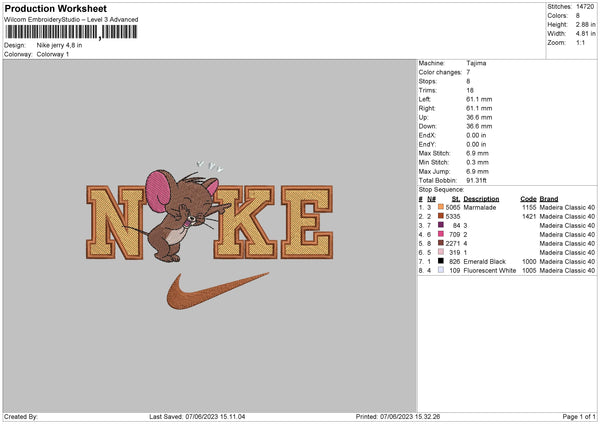Viewport: 600px width, 424px height.
Task: Click the Description column header
Action: coord(481,199)
